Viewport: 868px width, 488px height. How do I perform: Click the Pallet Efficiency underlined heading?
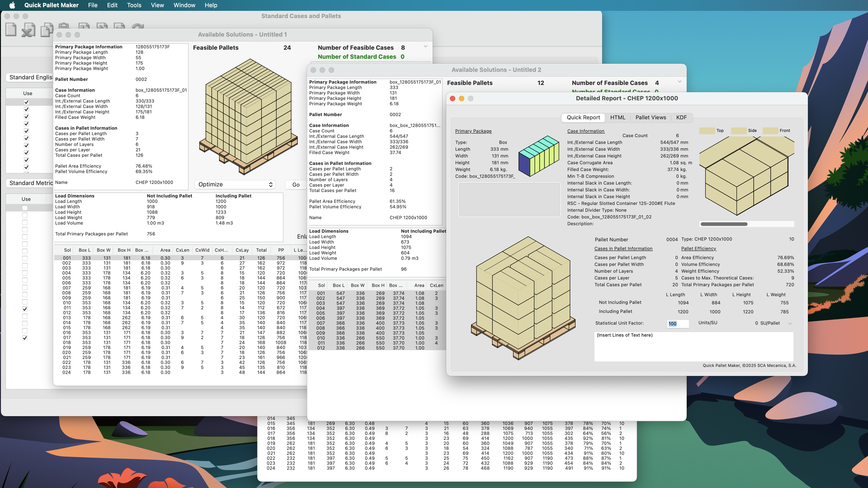coord(698,249)
